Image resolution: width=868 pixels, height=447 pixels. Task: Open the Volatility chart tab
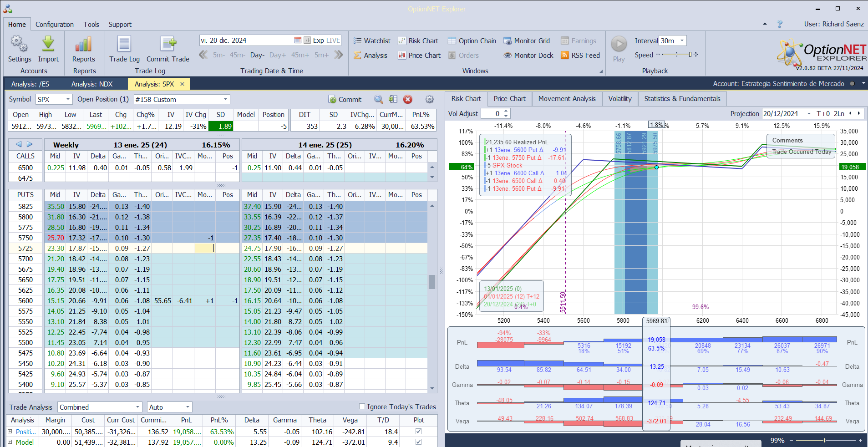pyautogui.click(x=620, y=99)
